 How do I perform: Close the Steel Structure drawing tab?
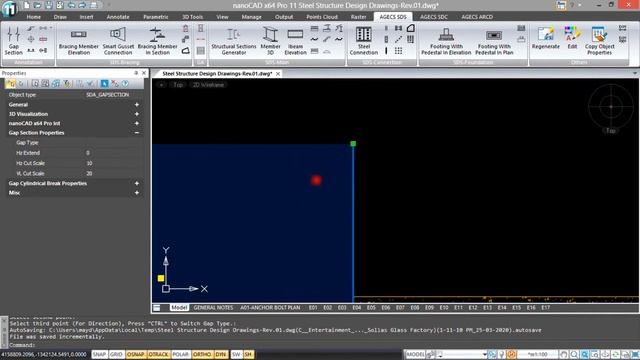click(x=278, y=74)
